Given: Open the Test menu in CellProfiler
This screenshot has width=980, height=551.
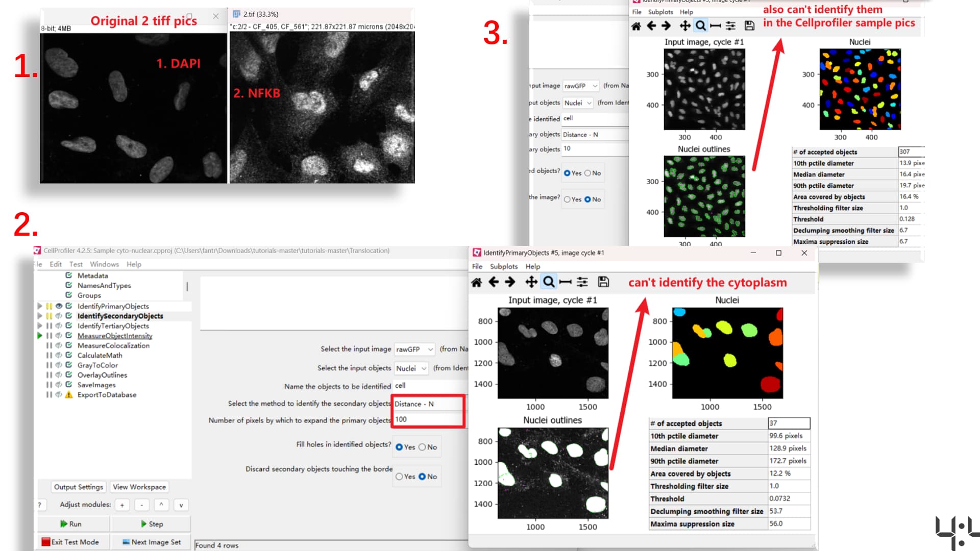Looking at the screenshot, I should 76,264.
